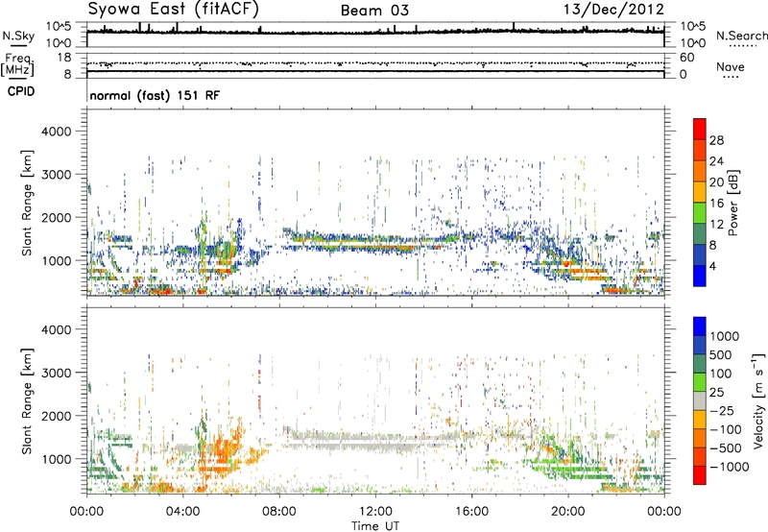Image resolution: width=768 pixels, height=532 pixels.
Task: Click the 'Beam 03' label
Action: tap(374, 11)
